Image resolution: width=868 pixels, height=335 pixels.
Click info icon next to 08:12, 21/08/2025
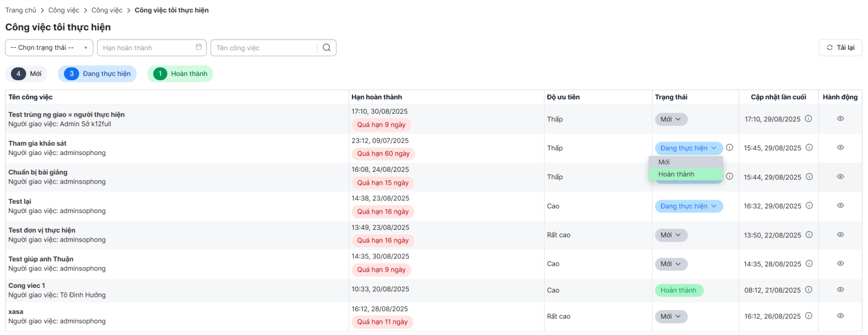(x=809, y=289)
